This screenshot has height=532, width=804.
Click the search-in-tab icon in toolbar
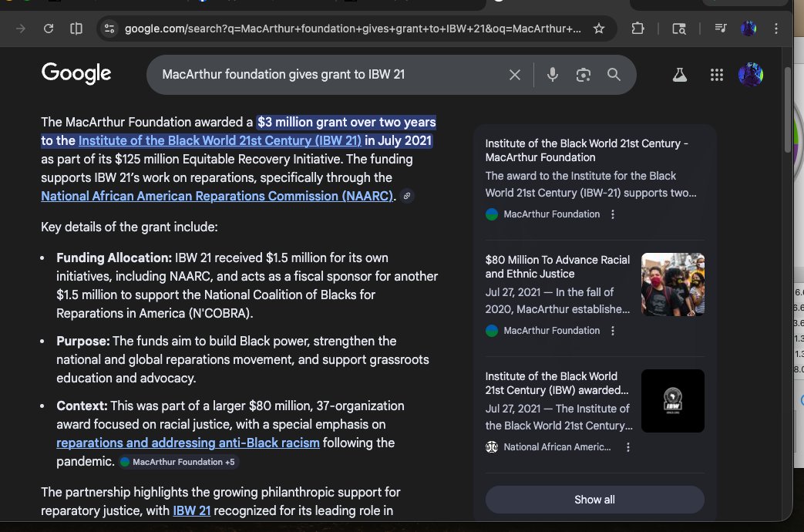coord(679,29)
